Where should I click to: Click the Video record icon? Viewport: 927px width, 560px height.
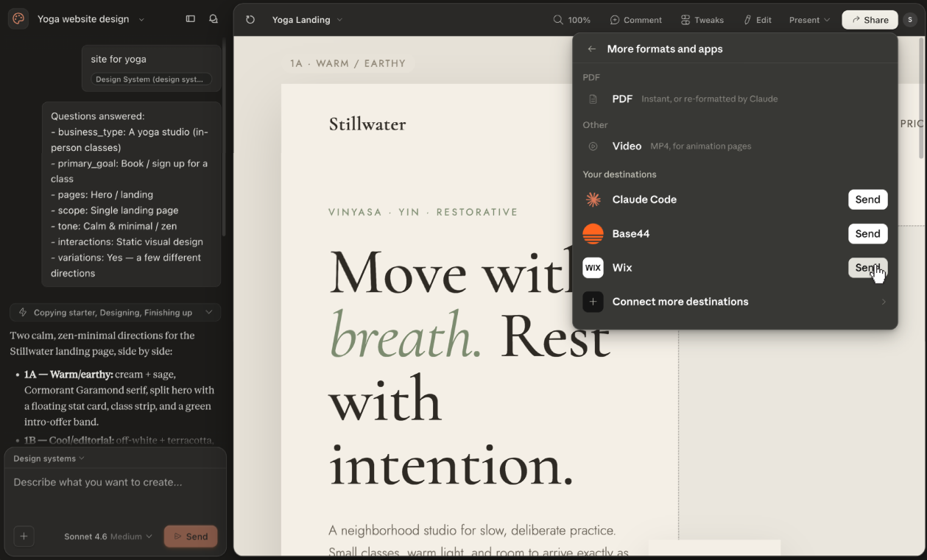pos(593,146)
